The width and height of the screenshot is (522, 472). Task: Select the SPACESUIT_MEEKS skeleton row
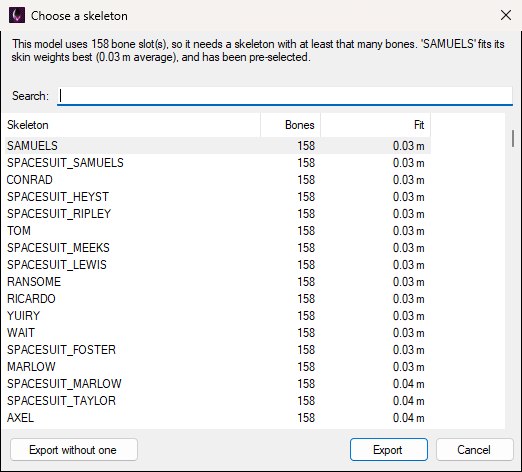pyautogui.click(x=218, y=248)
